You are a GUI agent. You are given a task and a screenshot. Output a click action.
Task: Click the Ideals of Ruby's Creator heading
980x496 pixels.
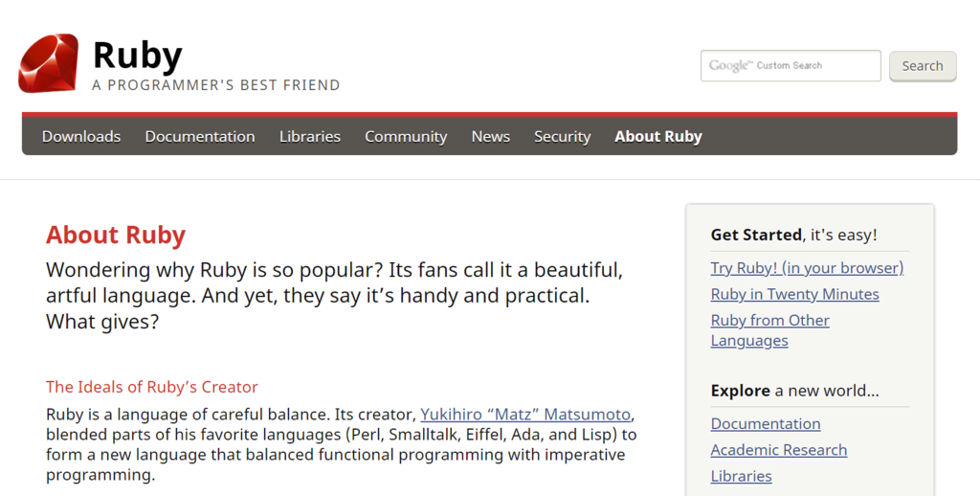coord(152,387)
